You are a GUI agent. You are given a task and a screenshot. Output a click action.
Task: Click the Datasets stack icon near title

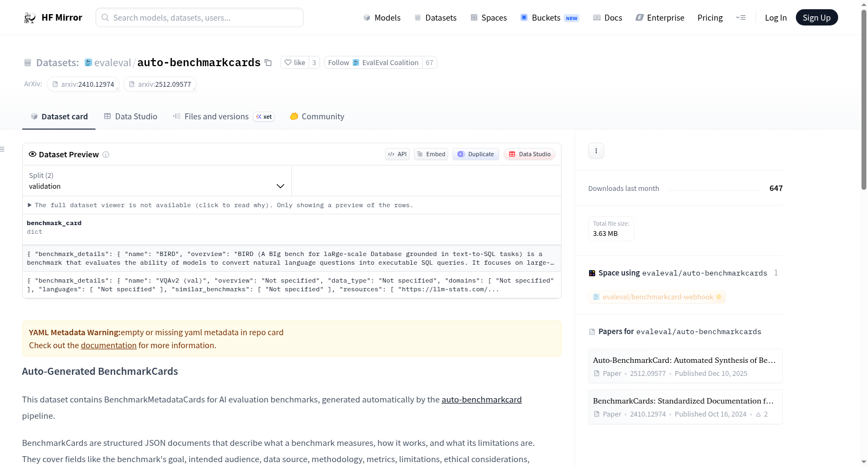[x=28, y=62]
